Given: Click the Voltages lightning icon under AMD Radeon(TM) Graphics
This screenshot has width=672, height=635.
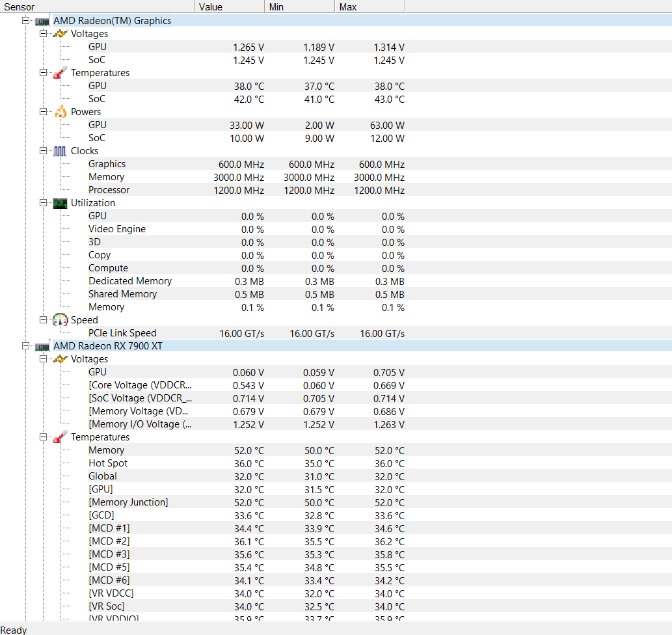Looking at the screenshot, I should tap(60, 34).
